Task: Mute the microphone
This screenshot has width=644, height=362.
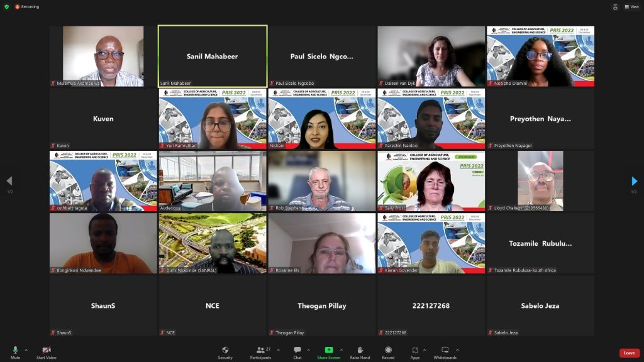Action: coord(15,352)
